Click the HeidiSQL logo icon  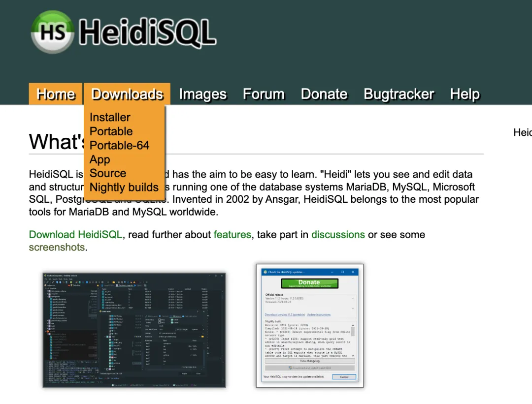(52, 31)
